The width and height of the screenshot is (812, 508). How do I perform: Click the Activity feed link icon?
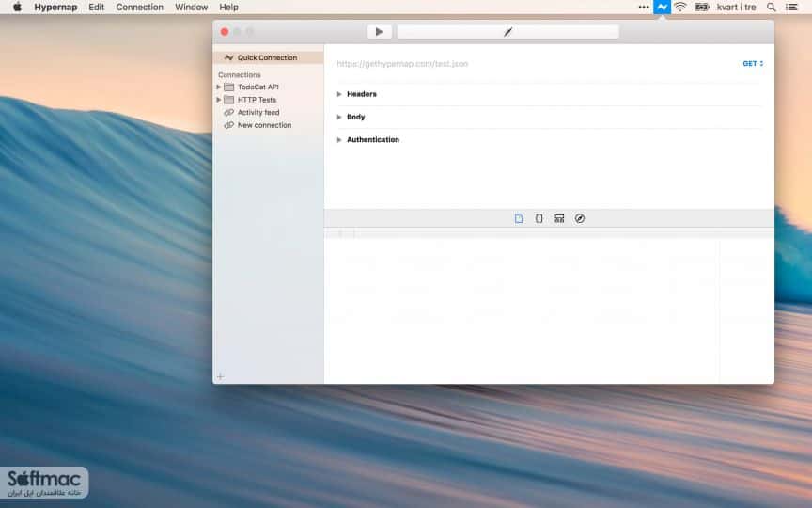(x=228, y=113)
